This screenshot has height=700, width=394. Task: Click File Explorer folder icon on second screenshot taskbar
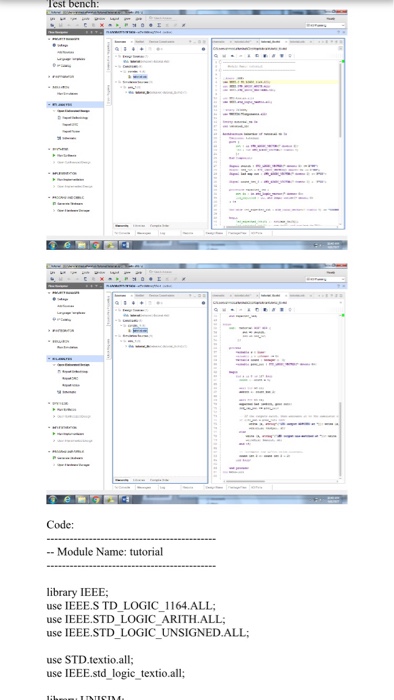[81, 499]
